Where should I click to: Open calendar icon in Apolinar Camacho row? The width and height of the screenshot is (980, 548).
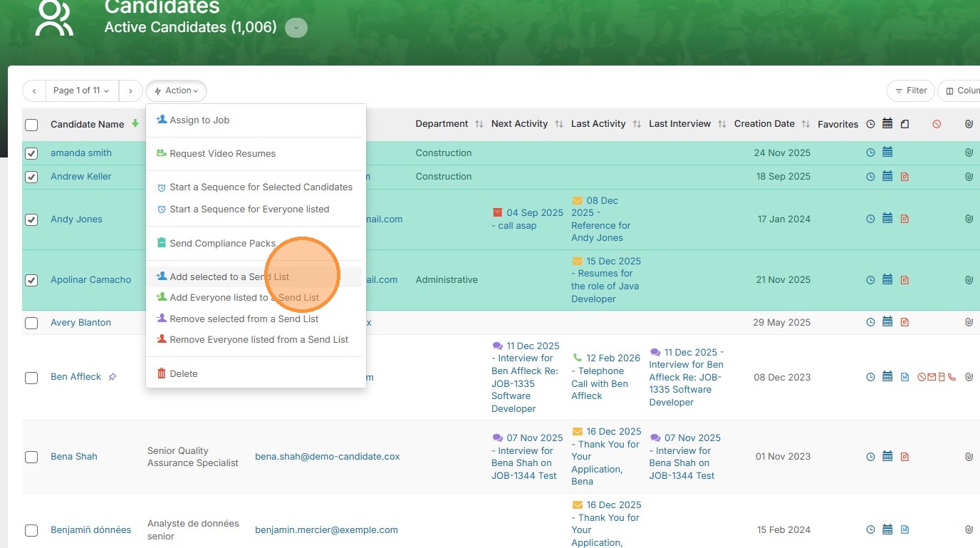point(887,279)
